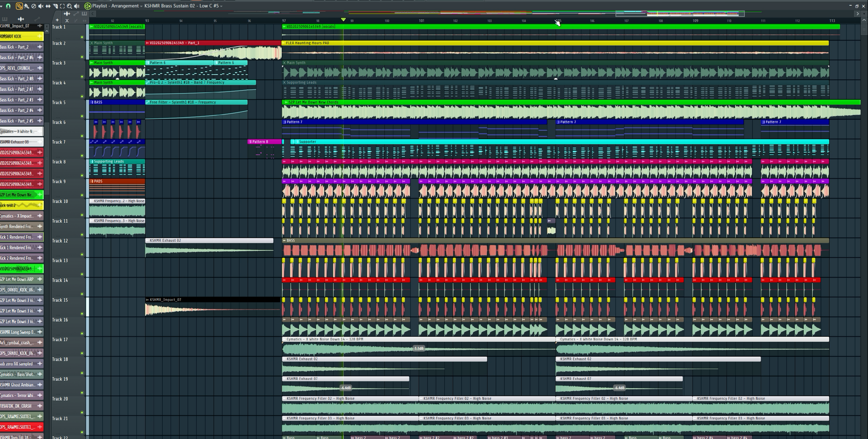868x439 pixels.
Task: Select the Slice tool
Action: [55, 6]
